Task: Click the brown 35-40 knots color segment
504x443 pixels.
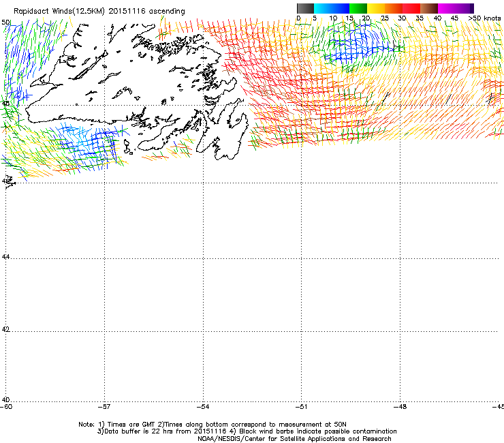Action: coord(429,8)
